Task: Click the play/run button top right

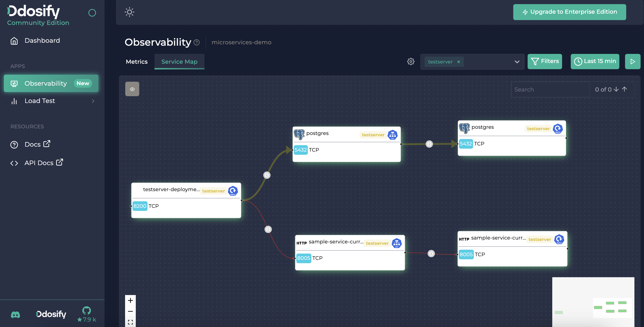Action: [633, 61]
